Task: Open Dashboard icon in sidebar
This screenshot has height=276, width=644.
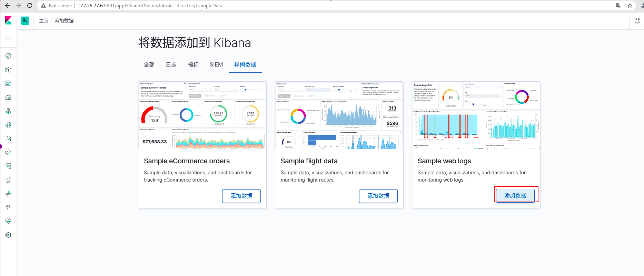Action: [8, 83]
